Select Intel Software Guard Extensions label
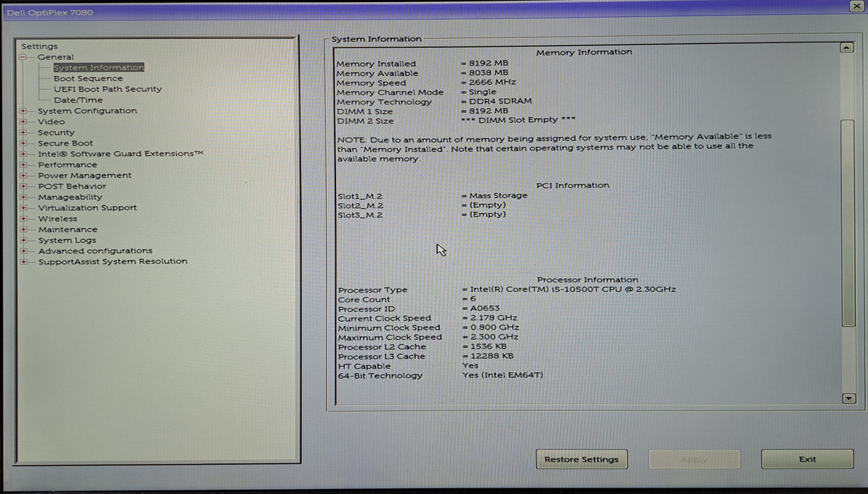This screenshot has height=494, width=868. pyautogui.click(x=121, y=154)
